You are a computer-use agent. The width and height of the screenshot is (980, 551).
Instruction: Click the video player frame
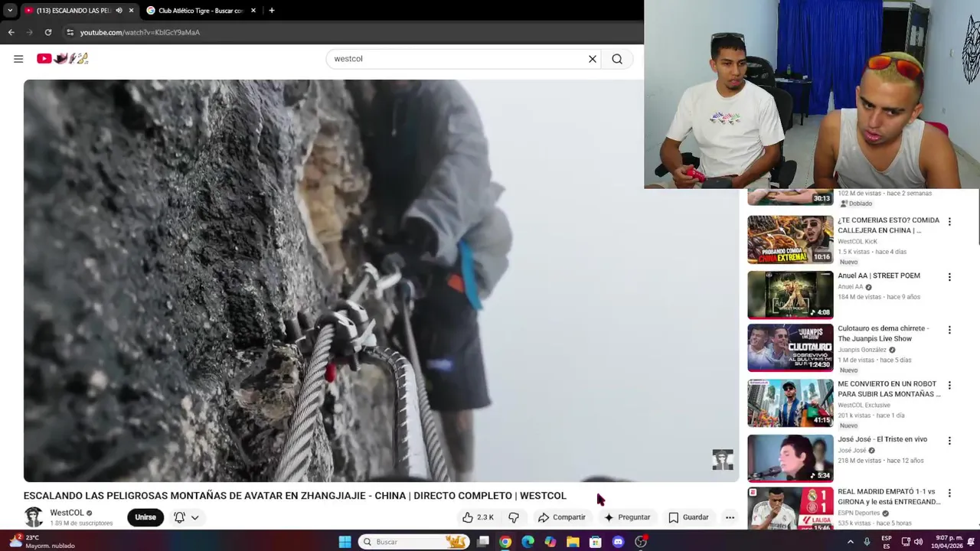coord(381,281)
